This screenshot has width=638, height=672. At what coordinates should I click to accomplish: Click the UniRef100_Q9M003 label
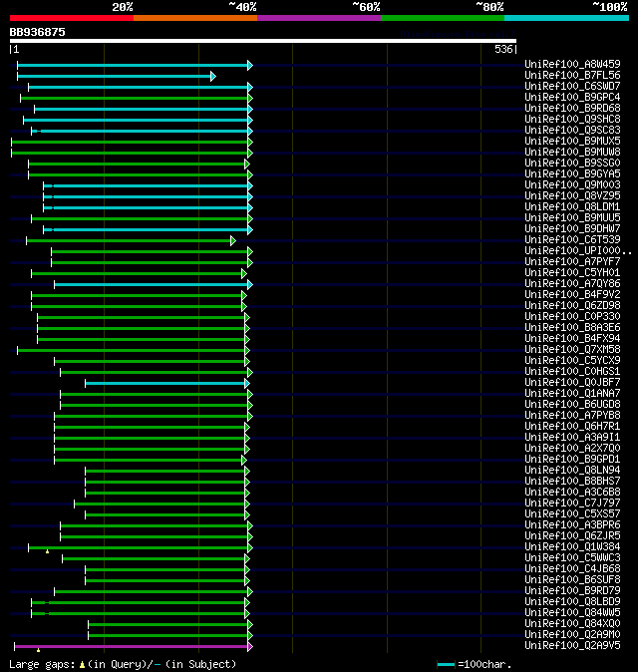572,185
